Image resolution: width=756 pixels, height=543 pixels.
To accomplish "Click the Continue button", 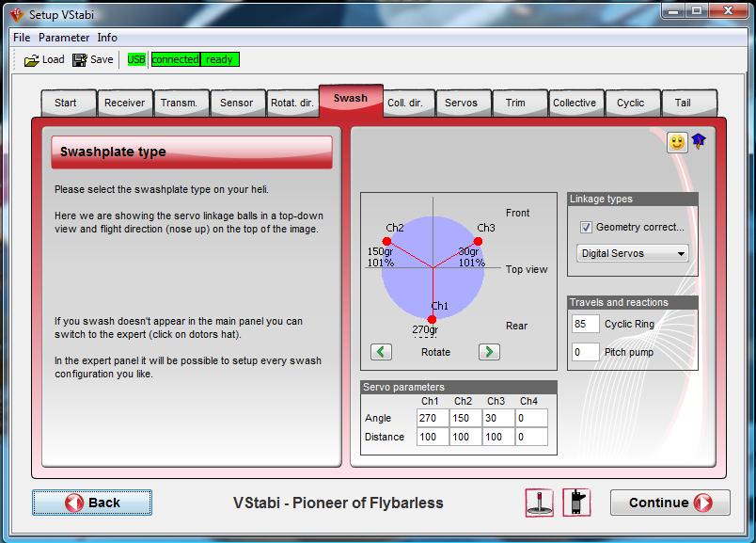I will pyautogui.click(x=670, y=503).
